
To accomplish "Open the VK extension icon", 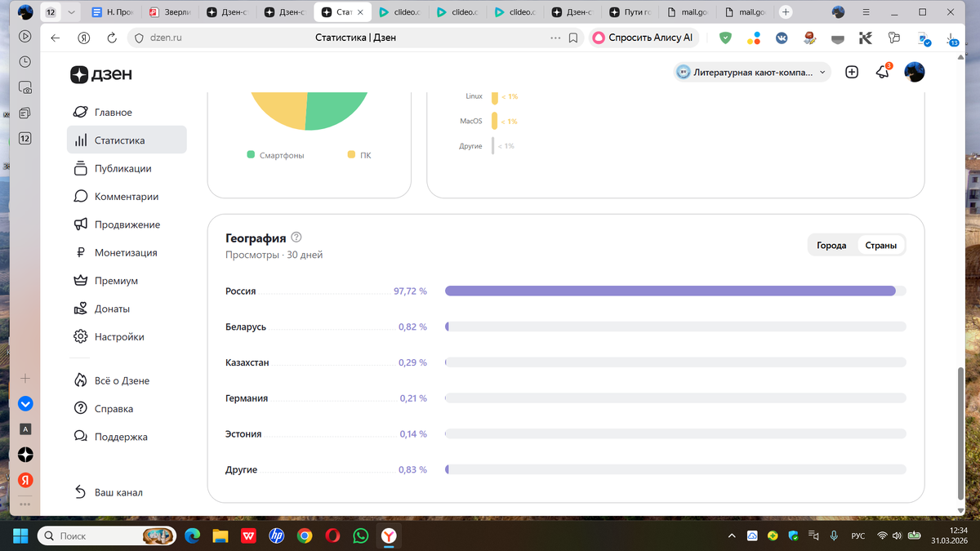I will pos(782,38).
